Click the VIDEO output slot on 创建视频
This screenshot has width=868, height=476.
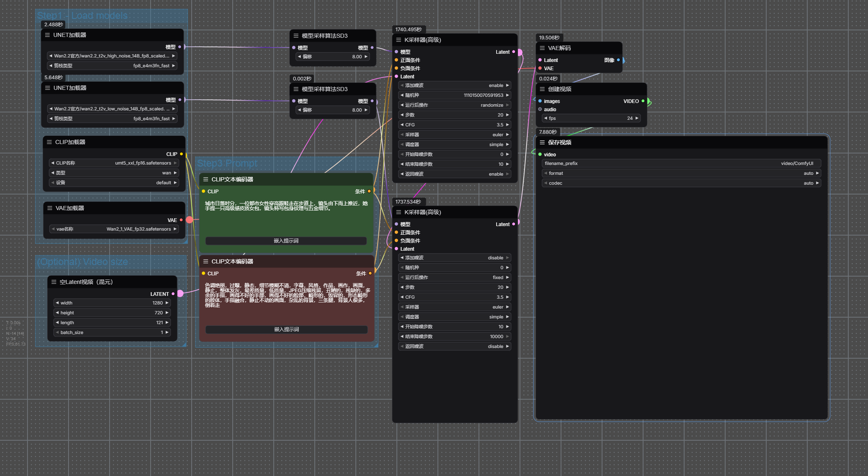643,101
